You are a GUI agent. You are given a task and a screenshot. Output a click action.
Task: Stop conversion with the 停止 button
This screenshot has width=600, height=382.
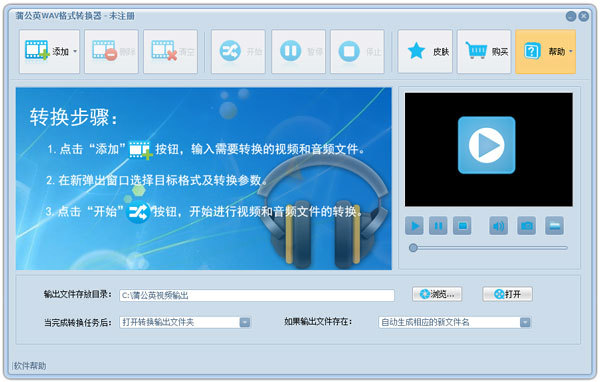pyautogui.click(x=357, y=51)
